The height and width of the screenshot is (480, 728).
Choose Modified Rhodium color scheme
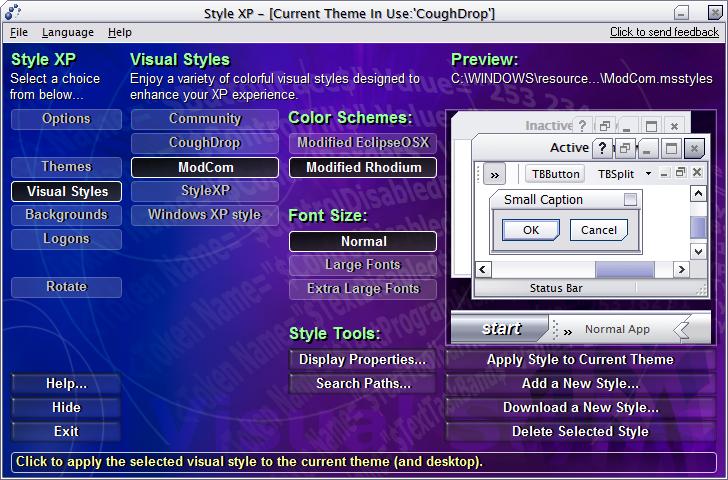click(x=363, y=168)
